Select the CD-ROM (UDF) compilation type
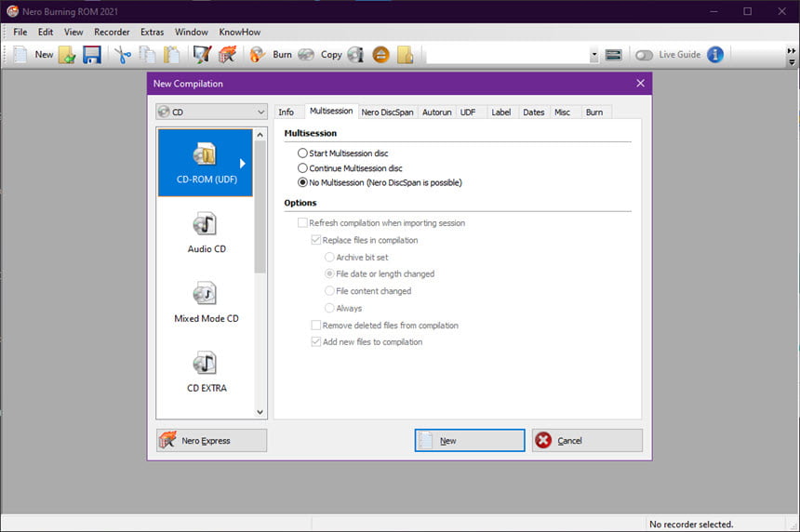This screenshot has width=800, height=532. pyautogui.click(x=206, y=163)
